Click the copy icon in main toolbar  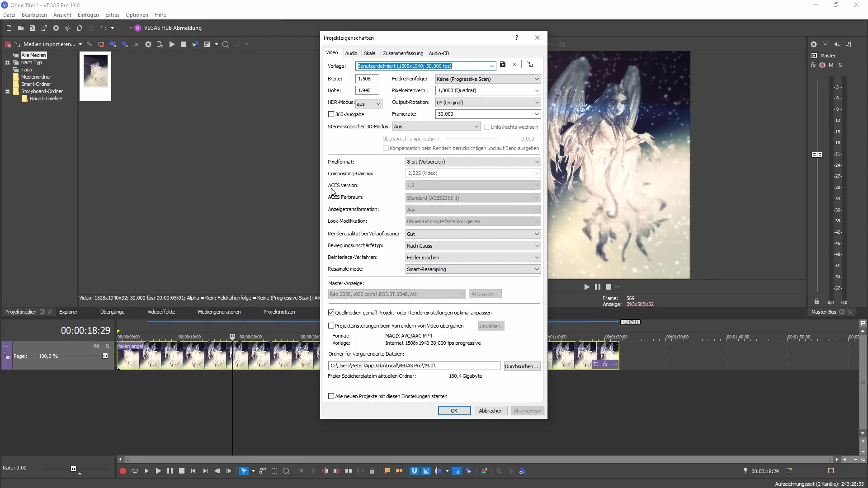80,28
